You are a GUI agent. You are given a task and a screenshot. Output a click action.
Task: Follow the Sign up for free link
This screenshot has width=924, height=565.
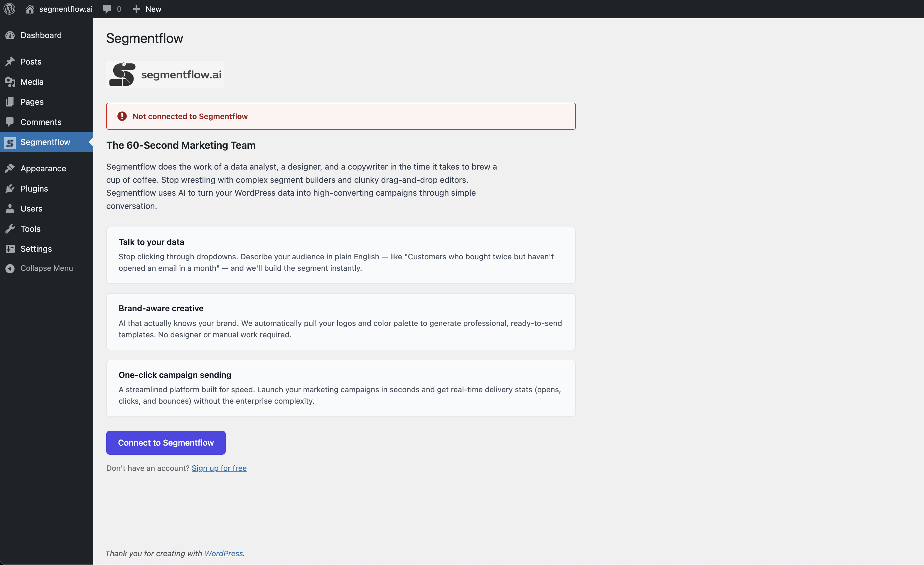(x=219, y=468)
